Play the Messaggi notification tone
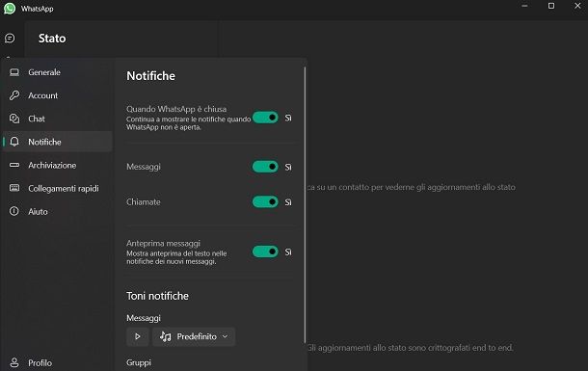The width and height of the screenshot is (588, 371). point(138,336)
